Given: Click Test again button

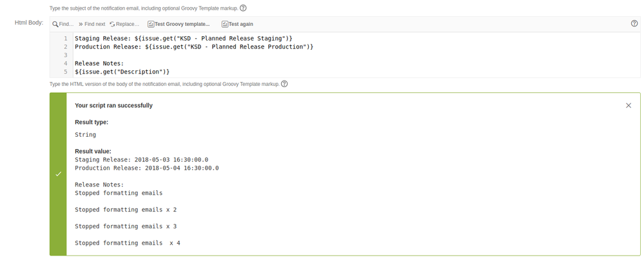Looking at the screenshot, I should [x=237, y=25].
